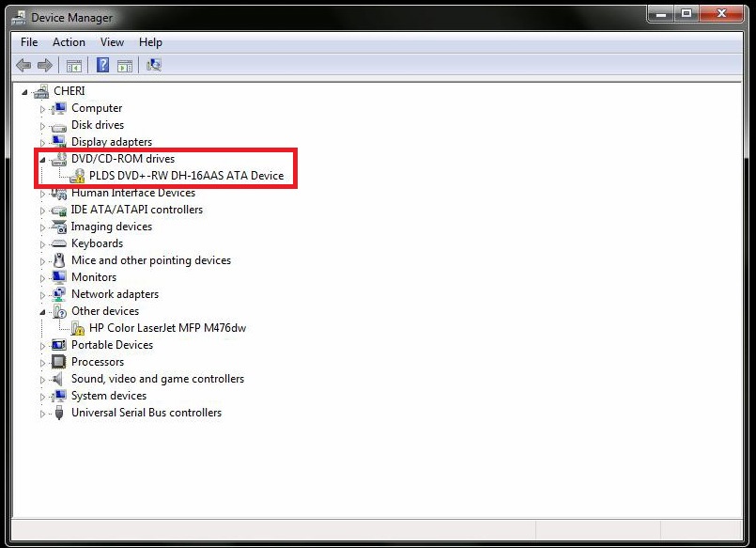Expand the Display adapters category
The image size is (756, 548).
click(42, 143)
